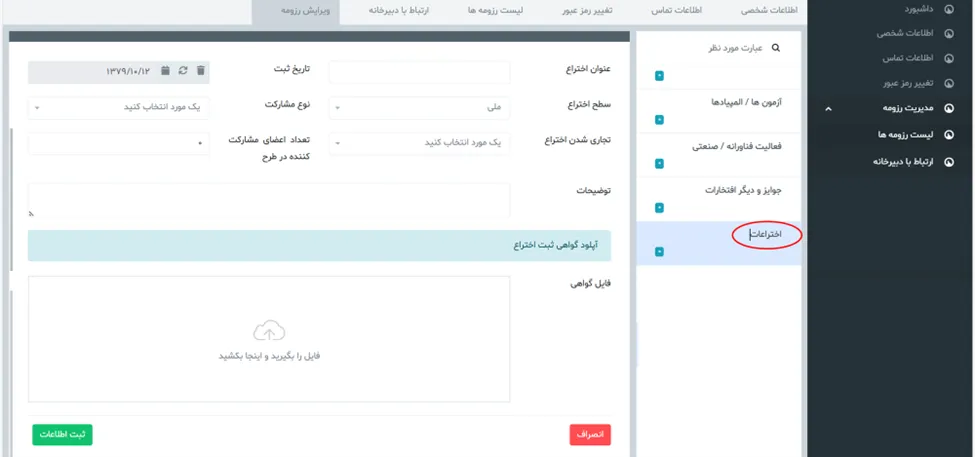Click the trash icon to clear the date

[x=200, y=71]
